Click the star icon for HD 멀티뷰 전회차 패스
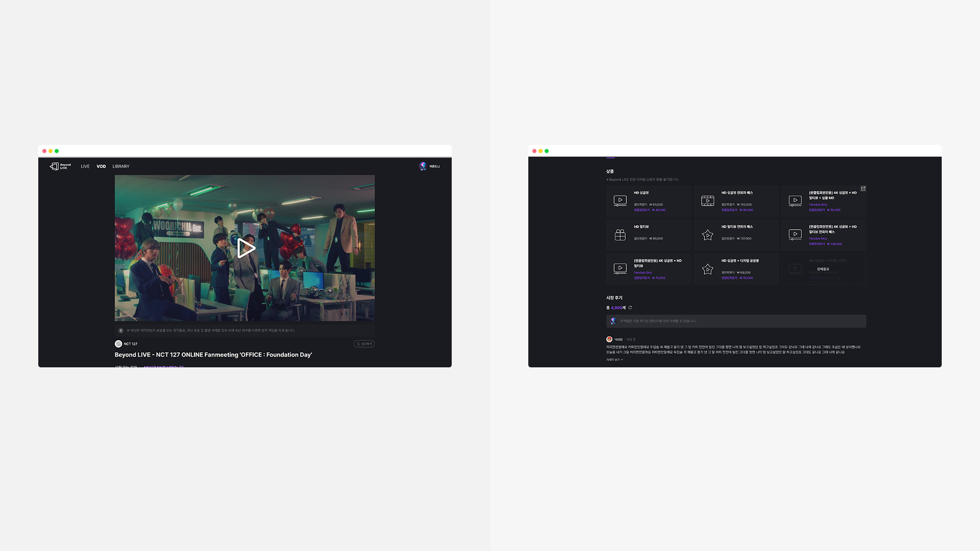This screenshot has width=980, height=551. point(707,235)
